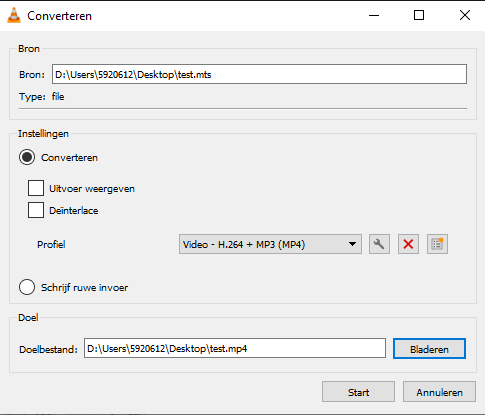Click the Converteren title bar text

[x=59, y=16]
